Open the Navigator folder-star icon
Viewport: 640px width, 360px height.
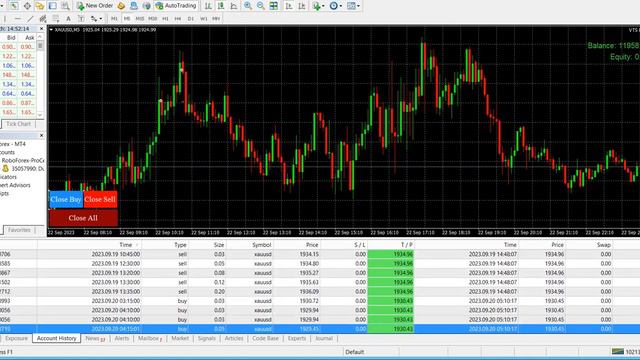click(x=40, y=6)
